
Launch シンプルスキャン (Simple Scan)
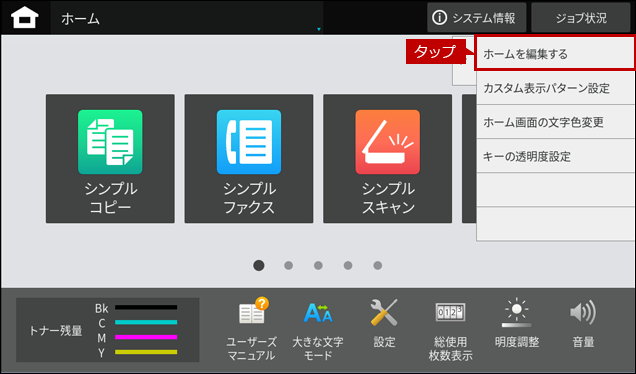pos(387,159)
